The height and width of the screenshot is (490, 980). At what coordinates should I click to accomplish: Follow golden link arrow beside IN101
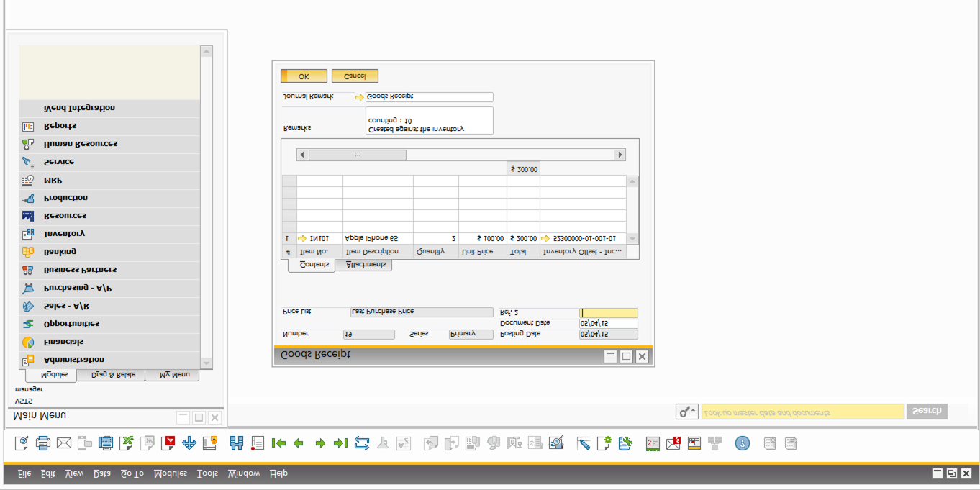(302, 238)
